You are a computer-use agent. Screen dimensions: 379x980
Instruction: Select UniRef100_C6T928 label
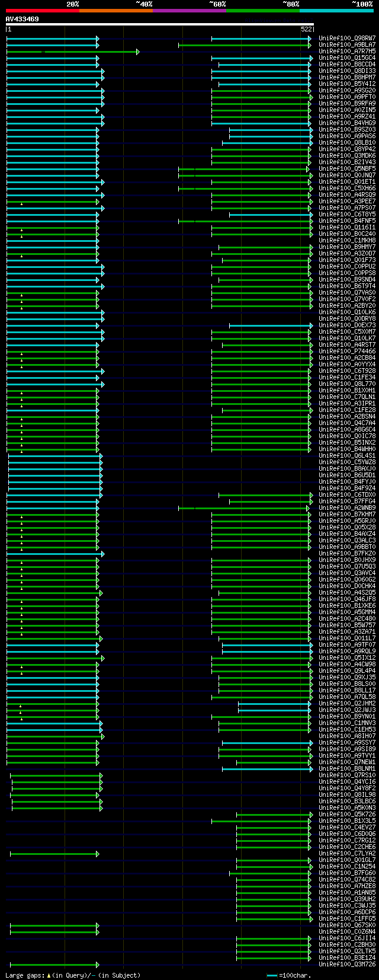pyautogui.click(x=347, y=371)
